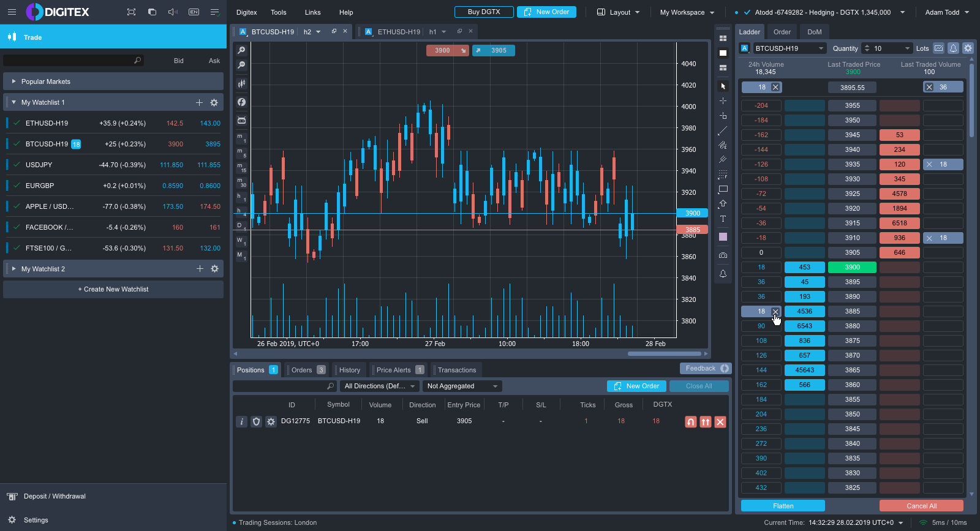This screenshot has height=531, width=980.
Task: Toggle sound notifications speaker icon
Action: point(173,12)
